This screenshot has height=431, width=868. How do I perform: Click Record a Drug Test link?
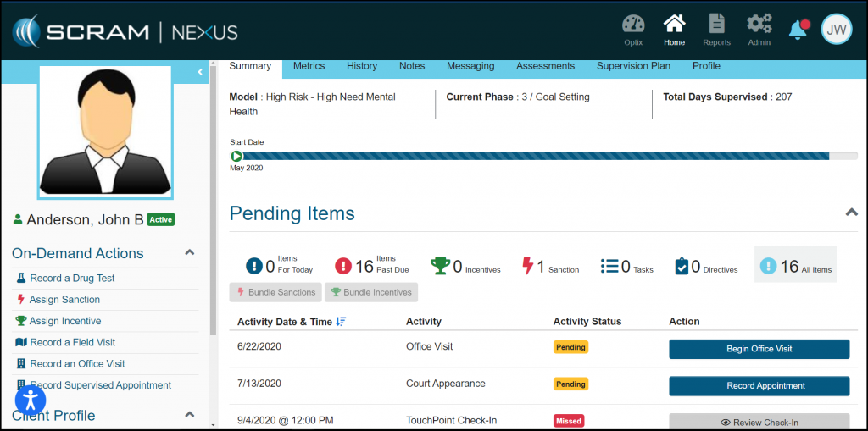[x=72, y=278]
